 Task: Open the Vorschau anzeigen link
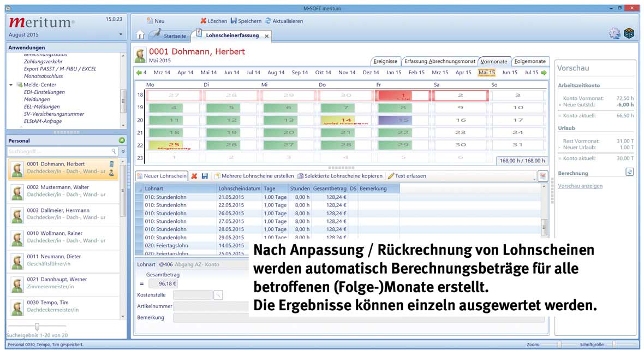click(580, 186)
